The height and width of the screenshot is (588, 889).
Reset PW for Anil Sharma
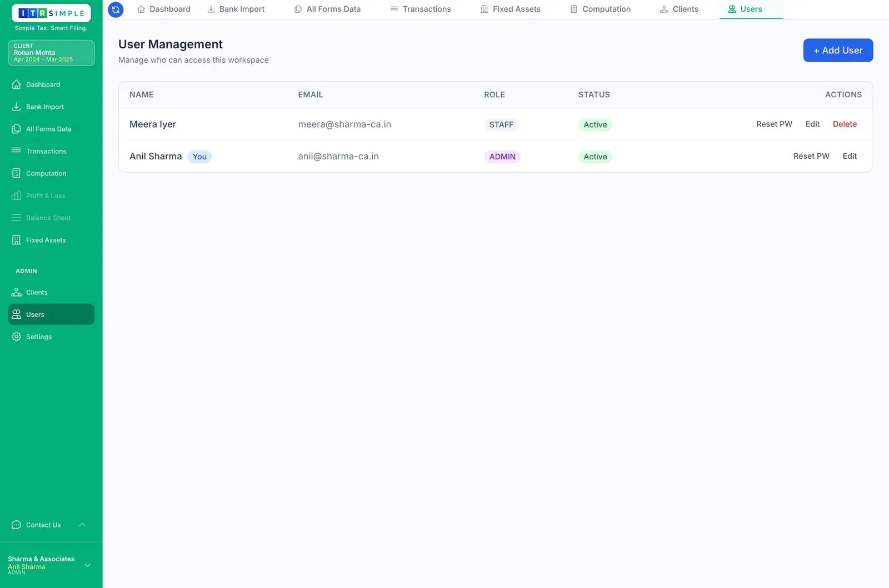click(x=811, y=156)
